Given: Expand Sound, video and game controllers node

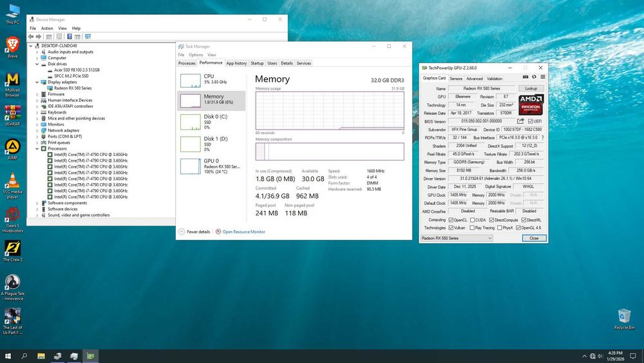Looking at the screenshot, I should click(x=37, y=215).
